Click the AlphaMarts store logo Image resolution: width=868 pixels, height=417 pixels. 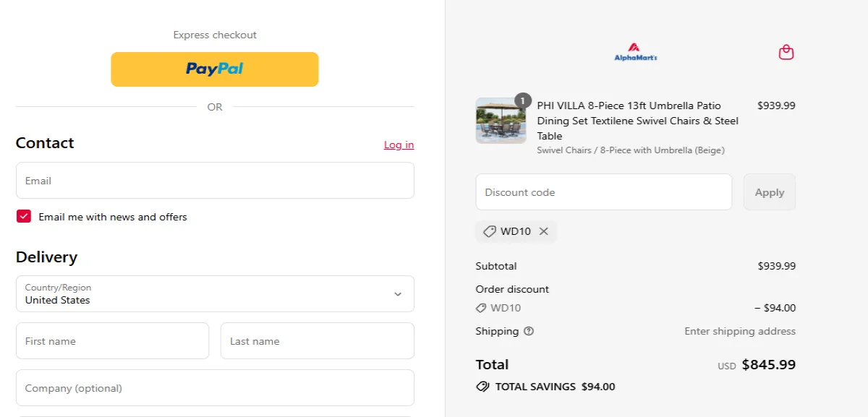[x=635, y=52]
